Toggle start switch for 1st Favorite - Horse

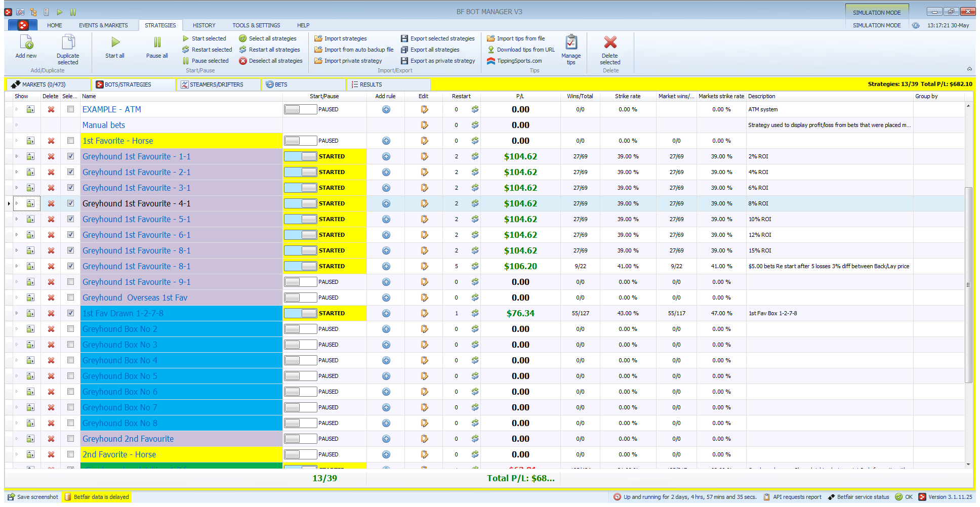tap(300, 141)
